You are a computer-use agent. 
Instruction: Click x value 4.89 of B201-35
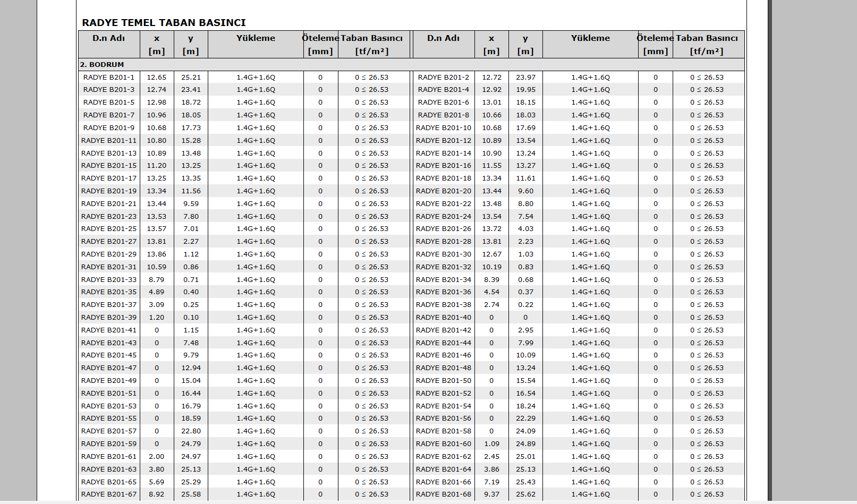[157, 292]
